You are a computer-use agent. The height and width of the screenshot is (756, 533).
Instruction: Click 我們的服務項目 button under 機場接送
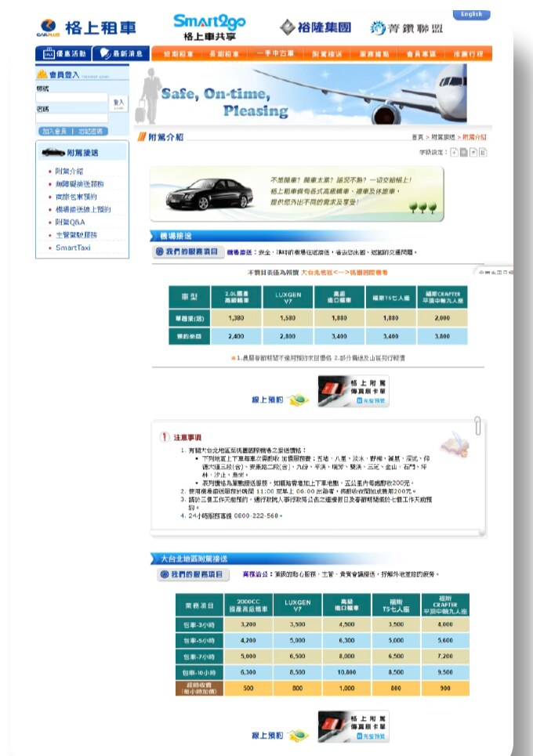click(187, 251)
